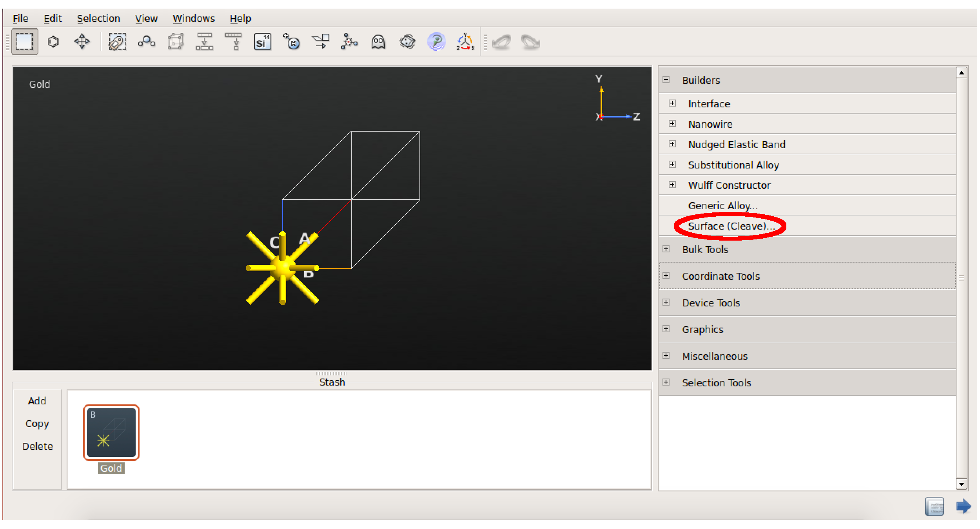Click the molecule center atom icon

(349, 42)
